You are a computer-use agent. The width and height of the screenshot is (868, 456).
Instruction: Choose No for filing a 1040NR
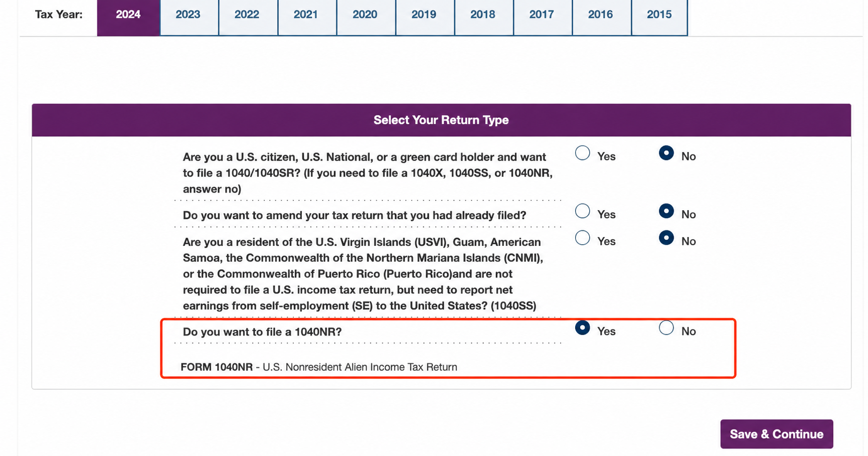pos(666,328)
